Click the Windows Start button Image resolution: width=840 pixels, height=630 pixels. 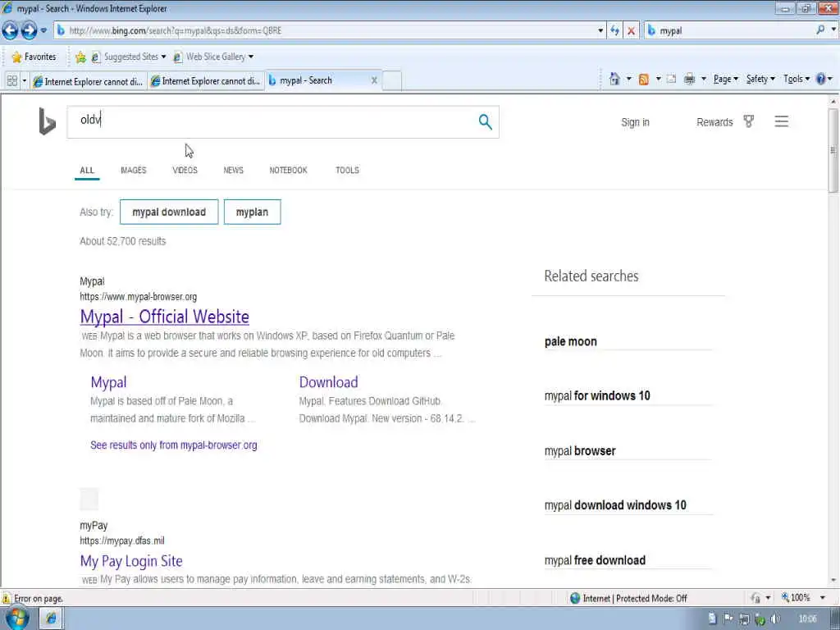pos(17,619)
